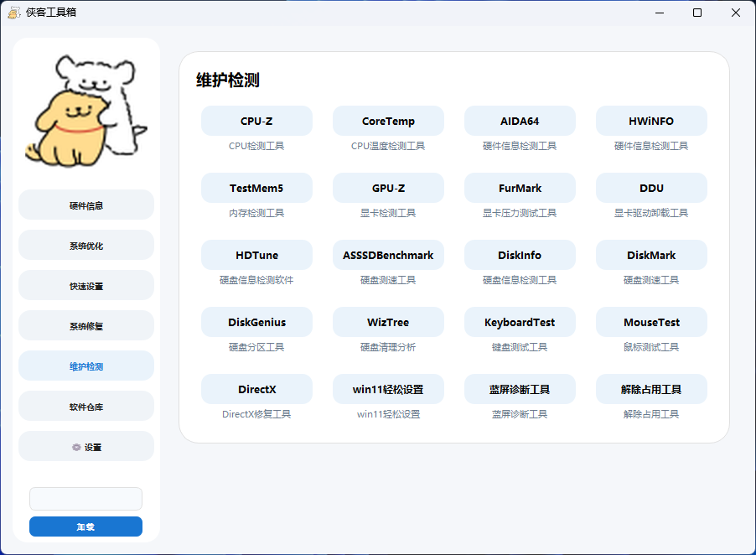Click the two-dogs mascot illustration
Viewport: 756px width, 555px height.
pos(86,112)
